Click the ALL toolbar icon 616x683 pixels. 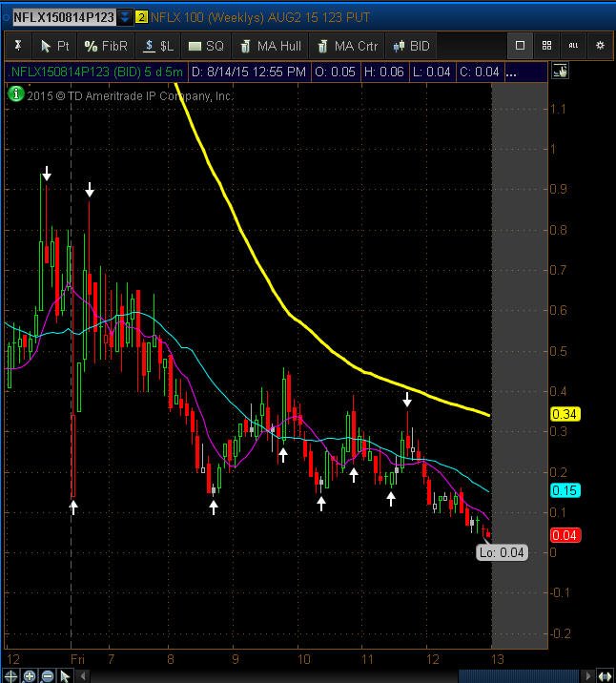point(573,45)
